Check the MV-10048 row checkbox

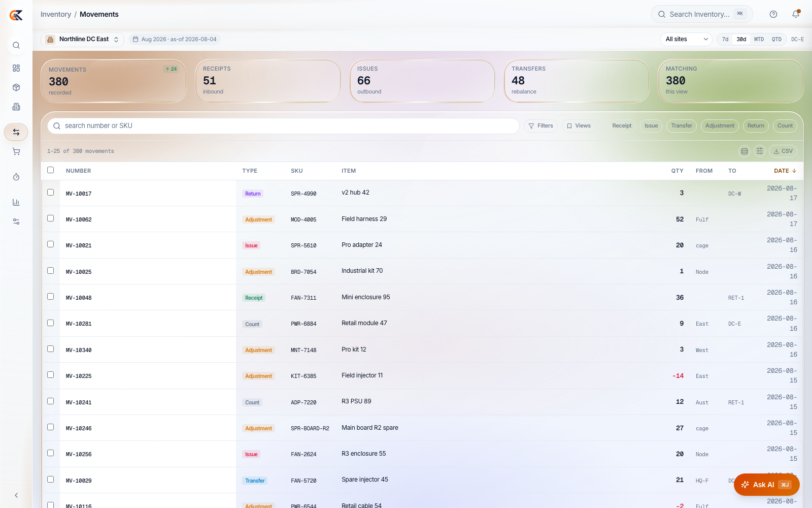coord(50,297)
